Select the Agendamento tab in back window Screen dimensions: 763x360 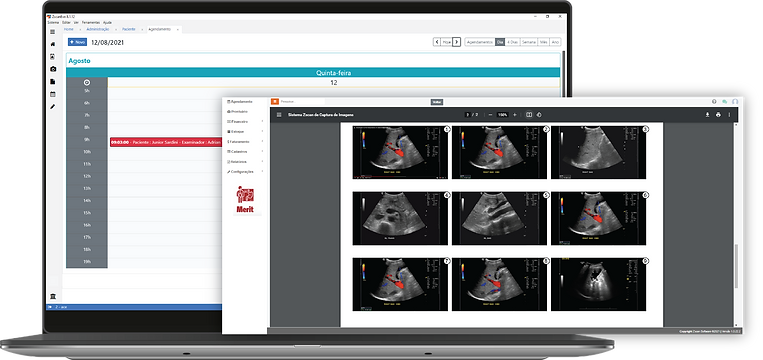point(160,29)
